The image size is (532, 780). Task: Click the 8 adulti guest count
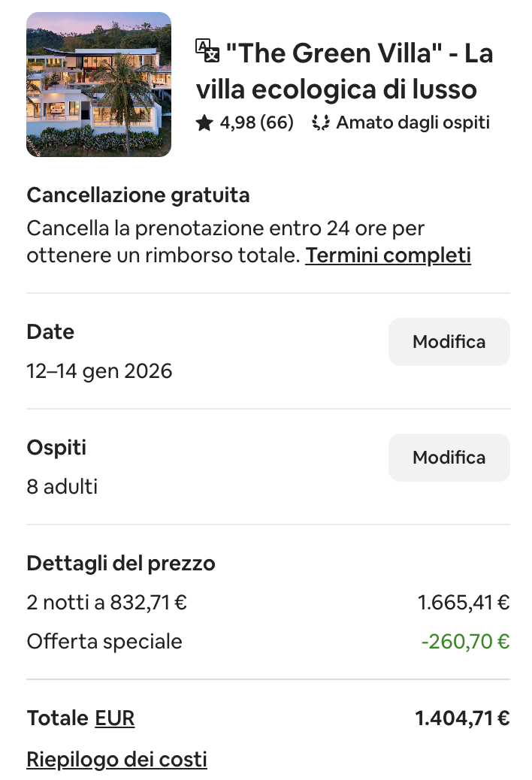click(x=62, y=486)
